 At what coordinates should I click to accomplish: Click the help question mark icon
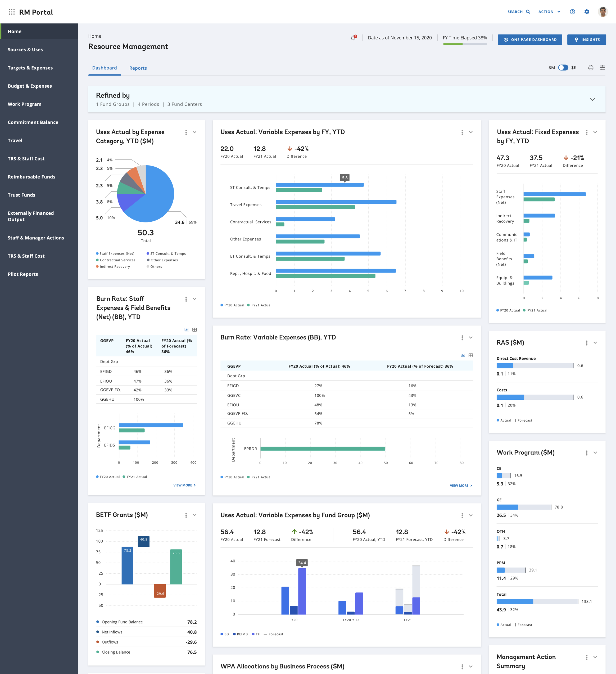[572, 12]
